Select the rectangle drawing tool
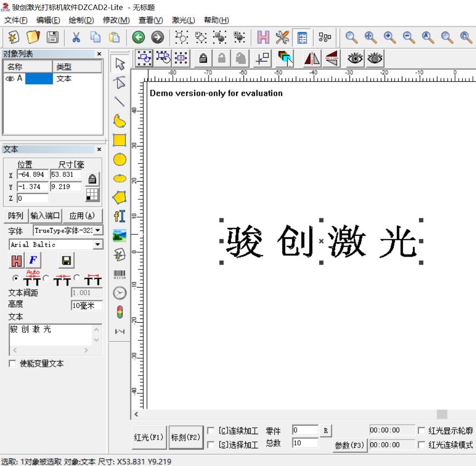Screen dimensions: 476x466 pyautogui.click(x=120, y=140)
